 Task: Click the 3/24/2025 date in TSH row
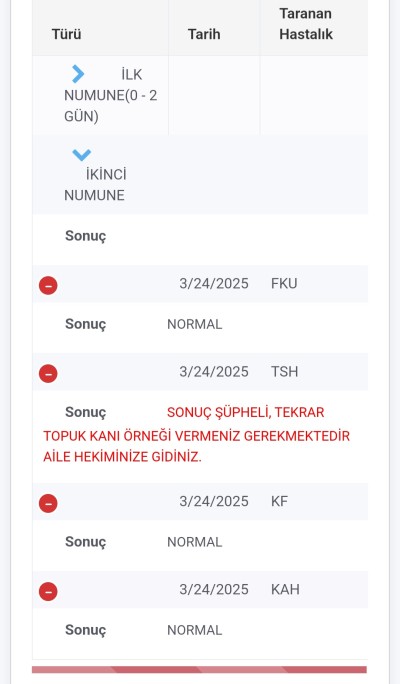tap(214, 372)
